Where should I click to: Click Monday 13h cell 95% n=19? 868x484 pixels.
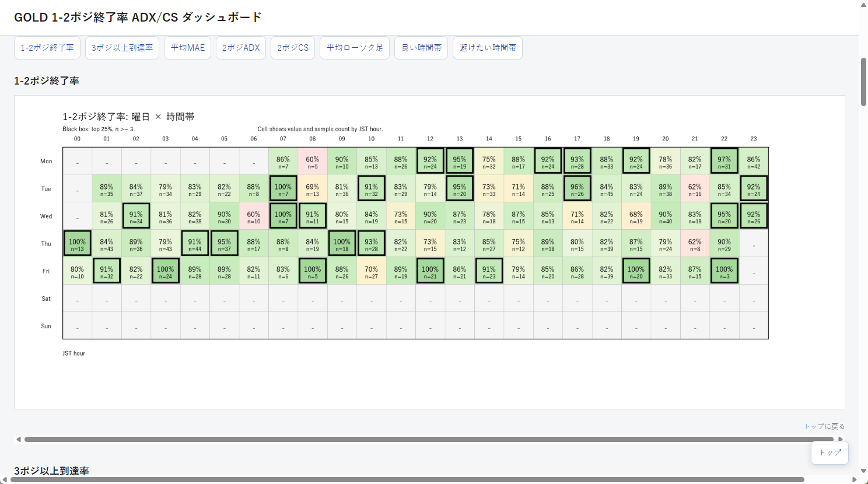click(x=460, y=161)
